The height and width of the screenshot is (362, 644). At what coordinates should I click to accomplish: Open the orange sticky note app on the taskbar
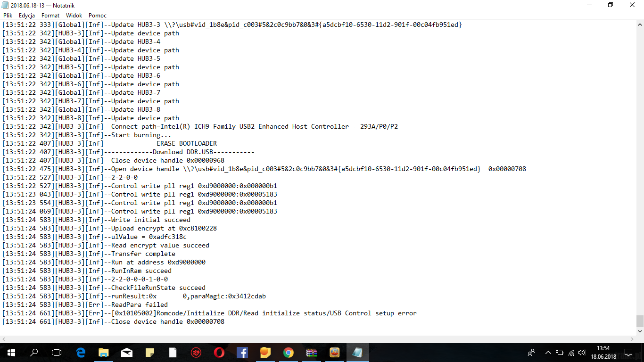[265, 353]
